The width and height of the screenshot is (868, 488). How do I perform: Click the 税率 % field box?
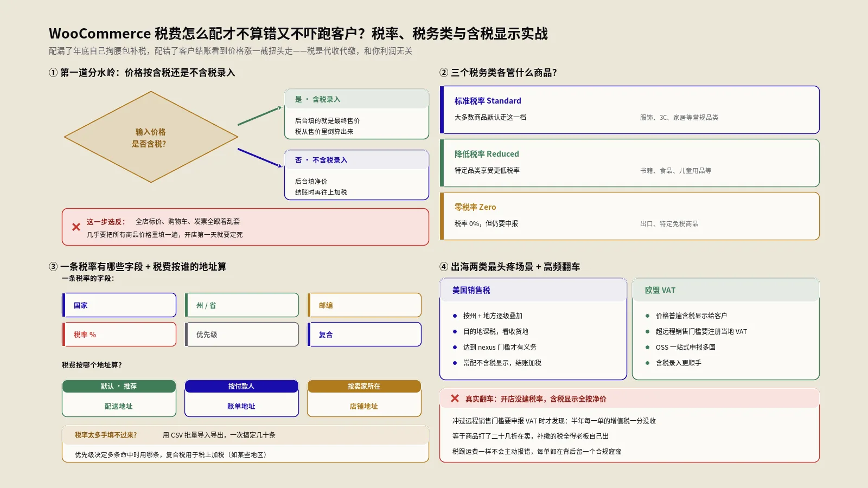(119, 335)
